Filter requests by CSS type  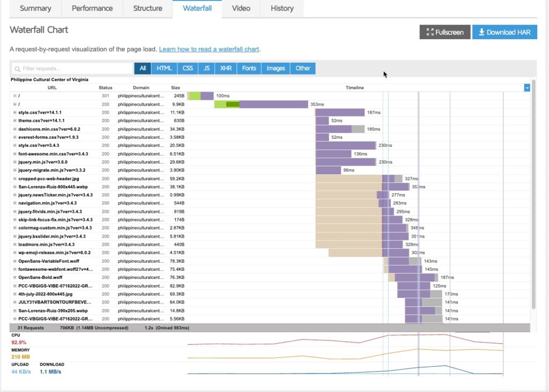pos(188,69)
